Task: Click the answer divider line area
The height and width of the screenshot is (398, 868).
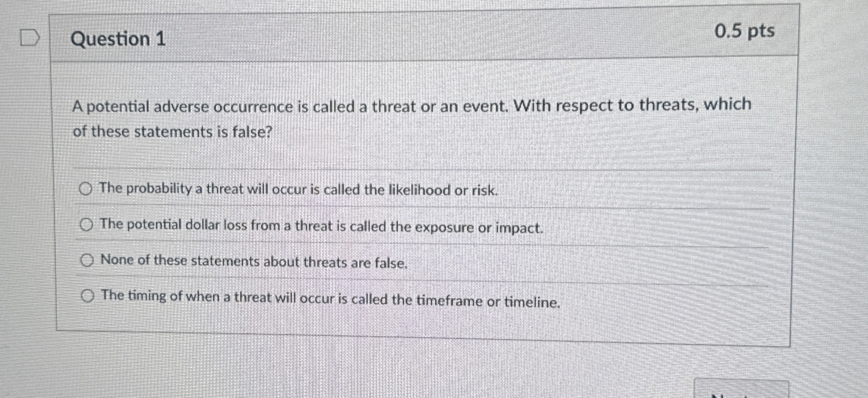Action: pos(387,208)
